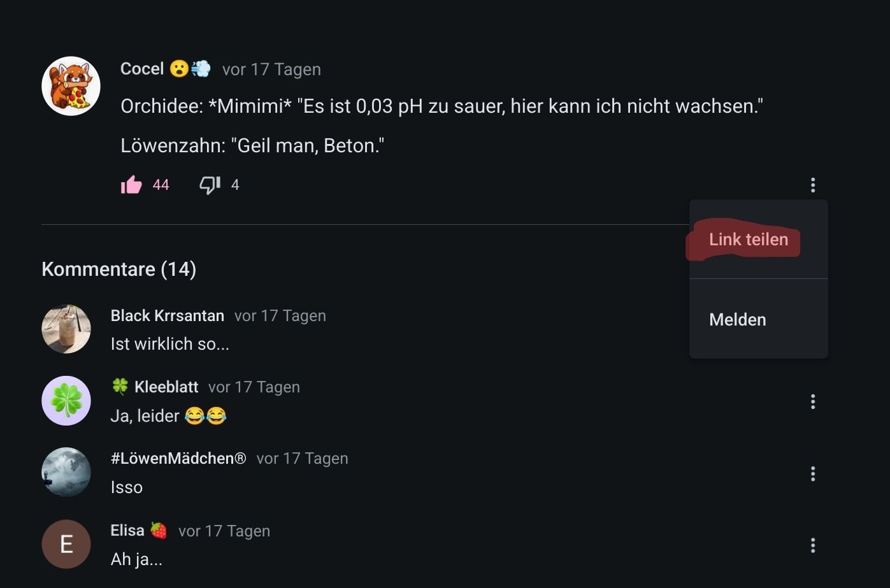Open the three-dot menu on Cocel's post

(x=812, y=185)
